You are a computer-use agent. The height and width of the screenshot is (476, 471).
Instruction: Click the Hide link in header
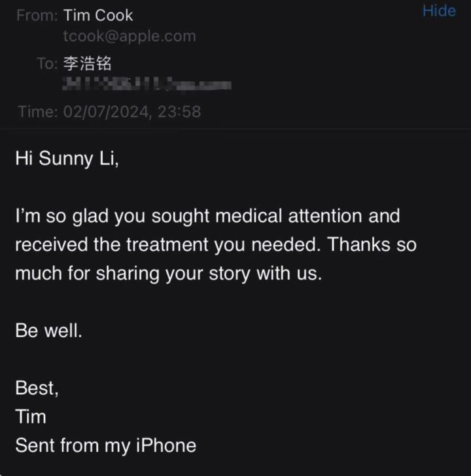pyautogui.click(x=439, y=11)
